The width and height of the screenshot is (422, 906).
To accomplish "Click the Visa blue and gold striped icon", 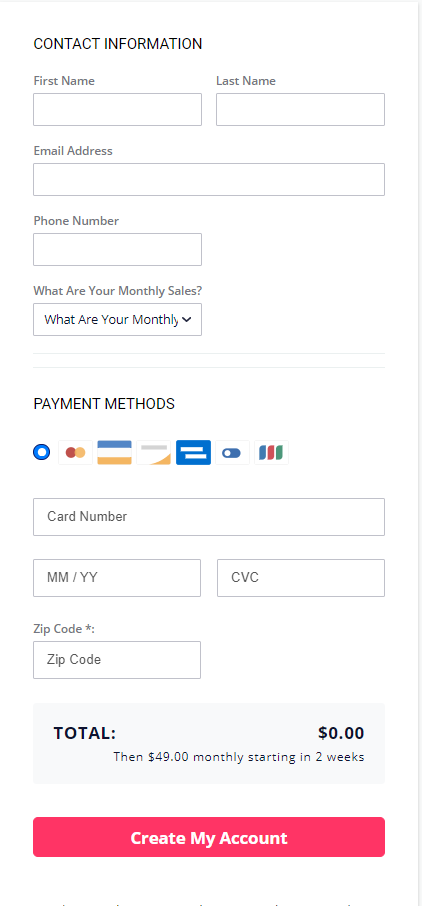I will 114,452.
